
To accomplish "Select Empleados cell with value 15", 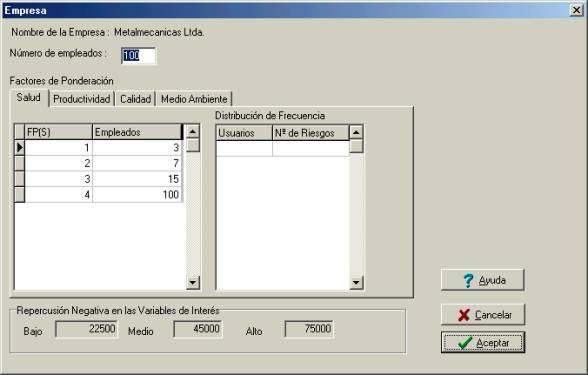I will tap(137, 179).
